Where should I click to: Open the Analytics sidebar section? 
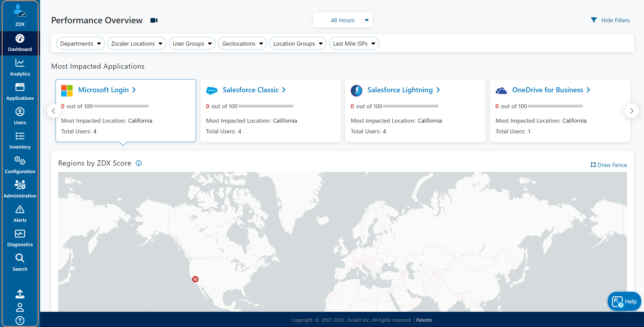pos(20,67)
